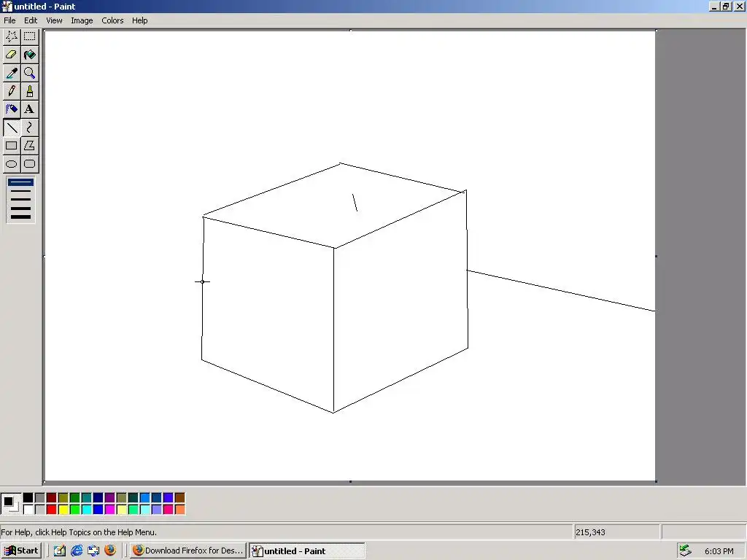Open the File menu
The height and width of the screenshot is (560, 747).
tap(9, 20)
